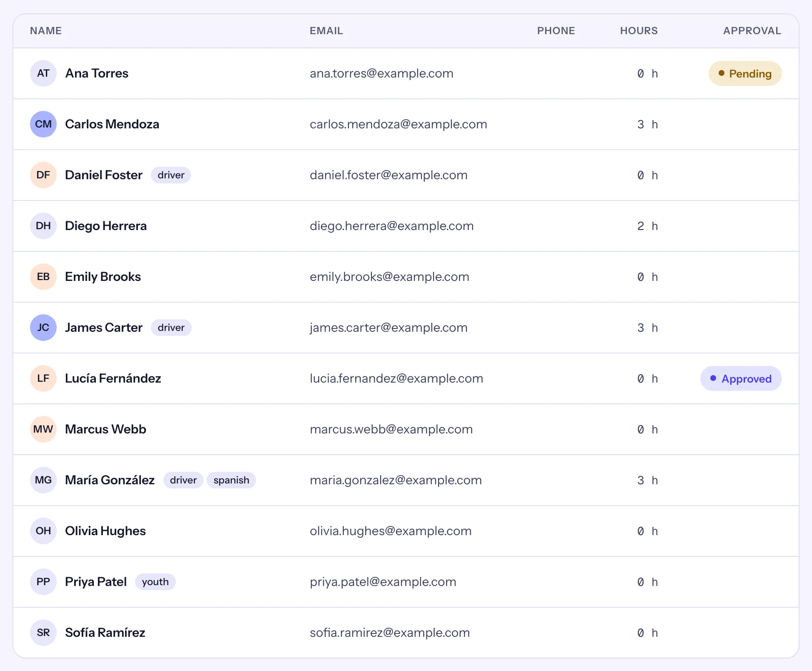
Task: Click the 3 h hours for María González
Action: tap(647, 480)
